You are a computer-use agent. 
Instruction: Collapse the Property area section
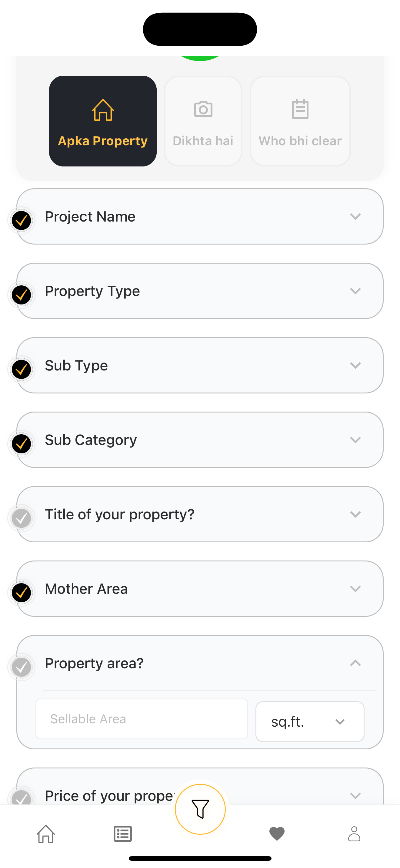pyautogui.click(x=355, y=663)
